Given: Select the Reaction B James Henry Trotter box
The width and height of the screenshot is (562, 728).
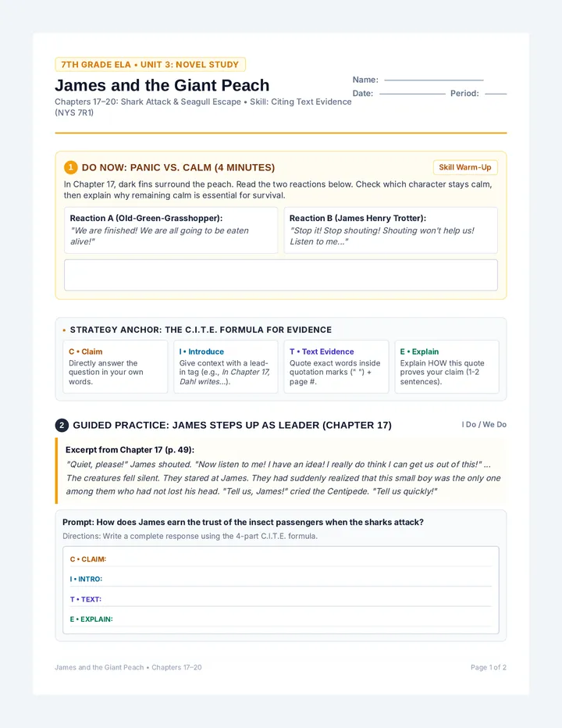Looking at the screenshot, I should 391,230.
